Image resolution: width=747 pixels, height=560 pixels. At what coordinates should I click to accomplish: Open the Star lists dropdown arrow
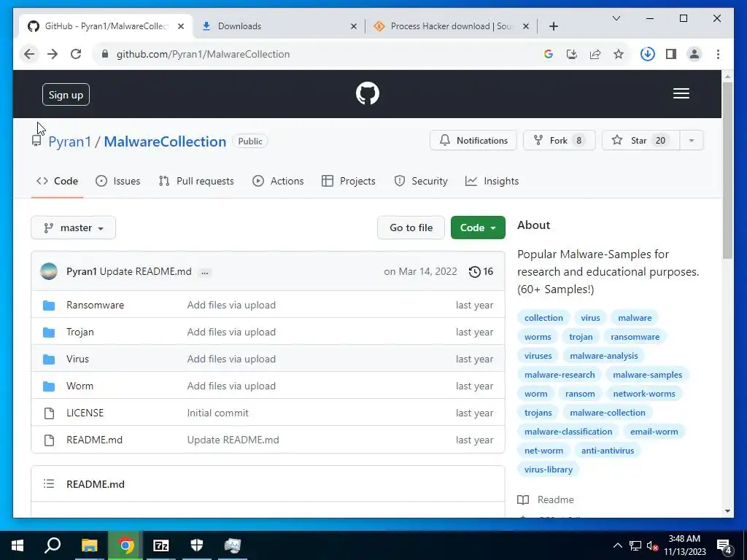[x=692, y=141]
